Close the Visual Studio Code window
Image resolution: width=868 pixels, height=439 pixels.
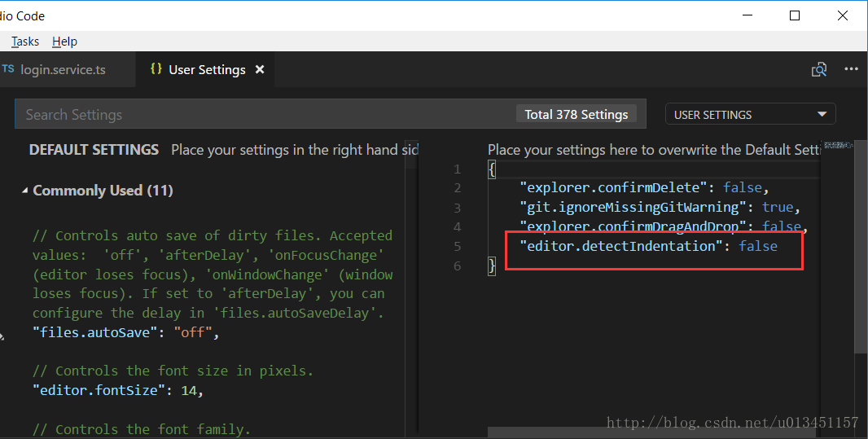[x=842, y=15]
